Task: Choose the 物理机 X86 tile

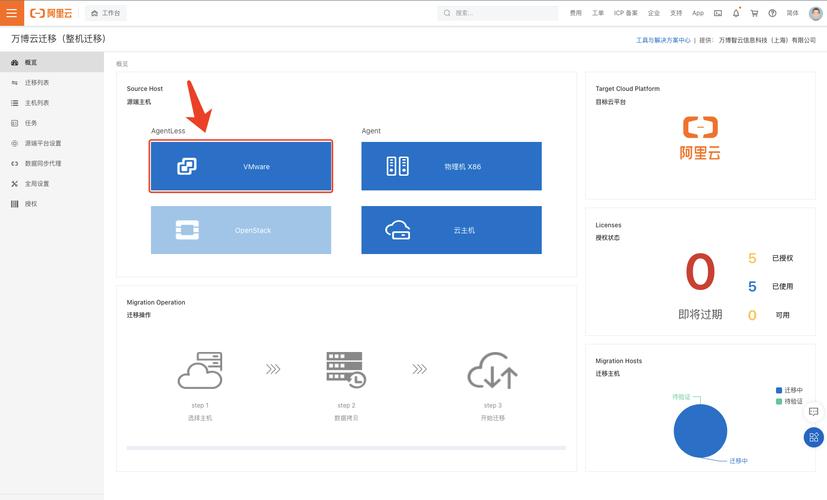Action: pyautogui.click(x=451, y=166)
